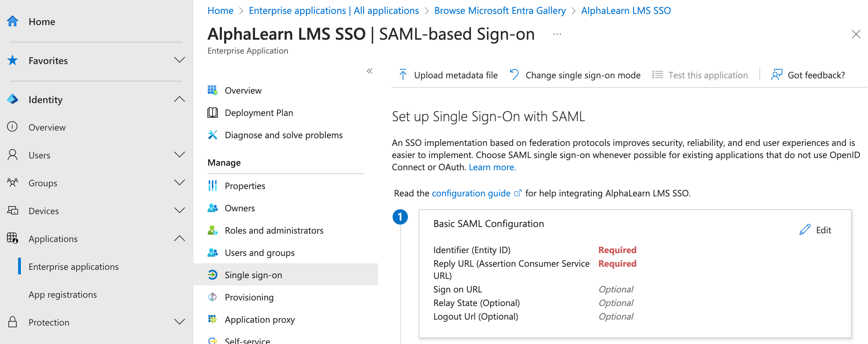
Task: Go to Browse Microsoft Entra Gallery breadcrumb
Action: point(500,11)
